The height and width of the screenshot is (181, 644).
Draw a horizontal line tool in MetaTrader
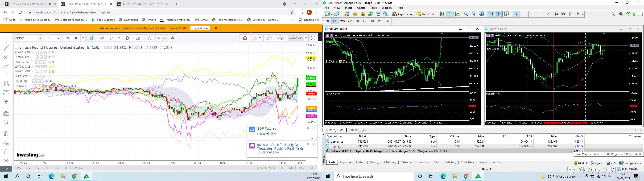[541, 14]
